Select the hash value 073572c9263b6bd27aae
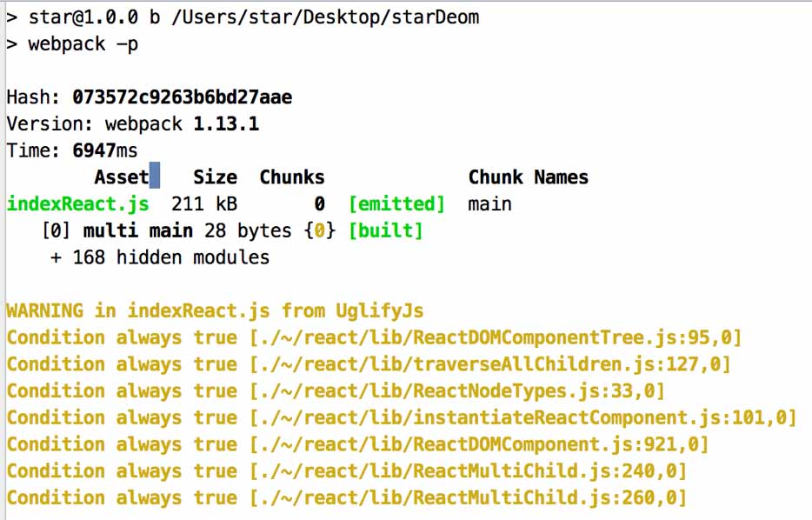This screenshot has width=812, height=520. 183,97
